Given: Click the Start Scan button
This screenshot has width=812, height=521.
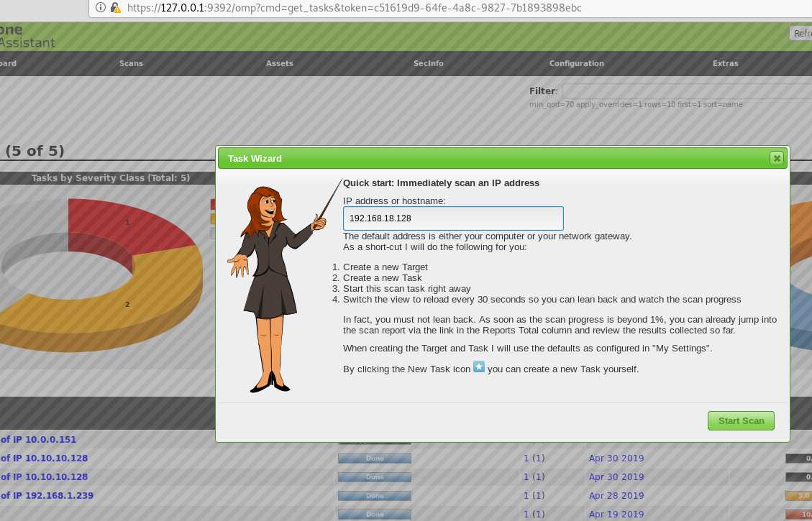Looking at the screenshot, I should pyautogui.click(x=741, y=420).
